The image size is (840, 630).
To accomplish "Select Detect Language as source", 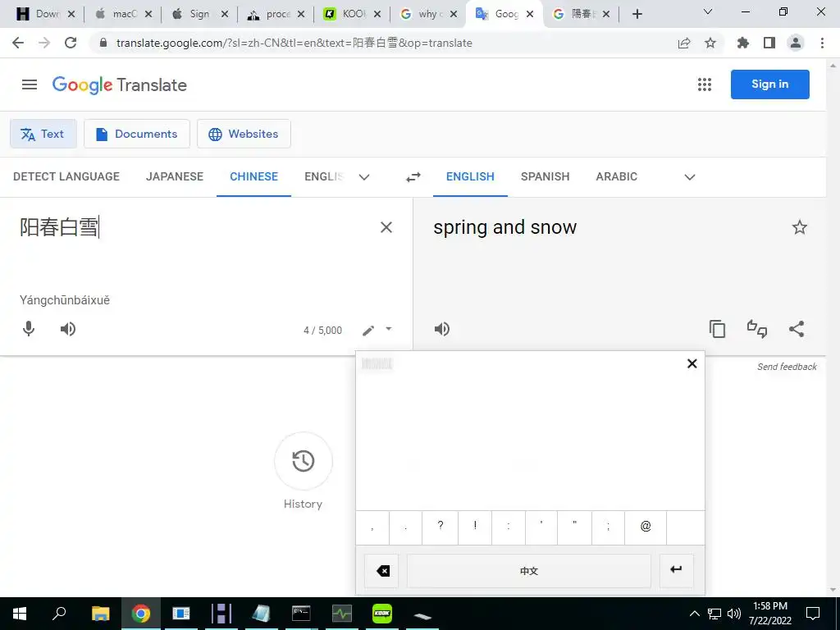I will [x=66, y=177].
